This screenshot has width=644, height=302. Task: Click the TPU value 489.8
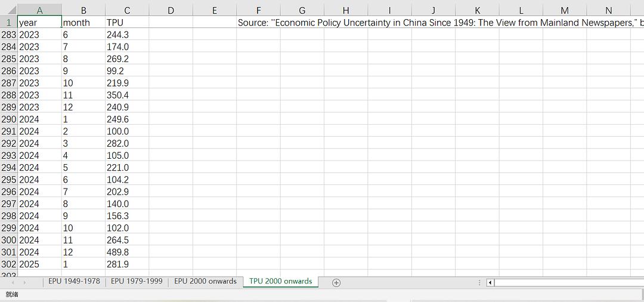pos(127,252)
